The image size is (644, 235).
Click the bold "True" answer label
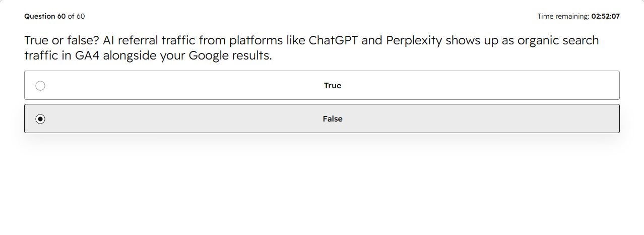tap(333, 86)
